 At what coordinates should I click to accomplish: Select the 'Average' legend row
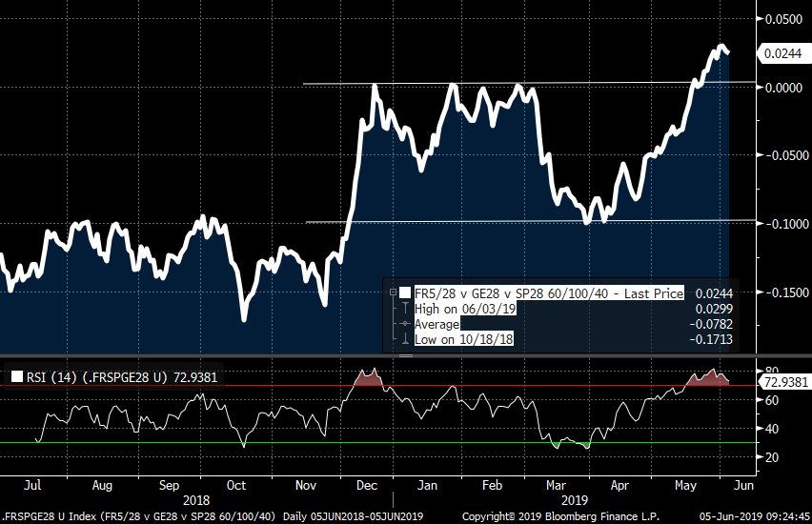pos(436,324)
